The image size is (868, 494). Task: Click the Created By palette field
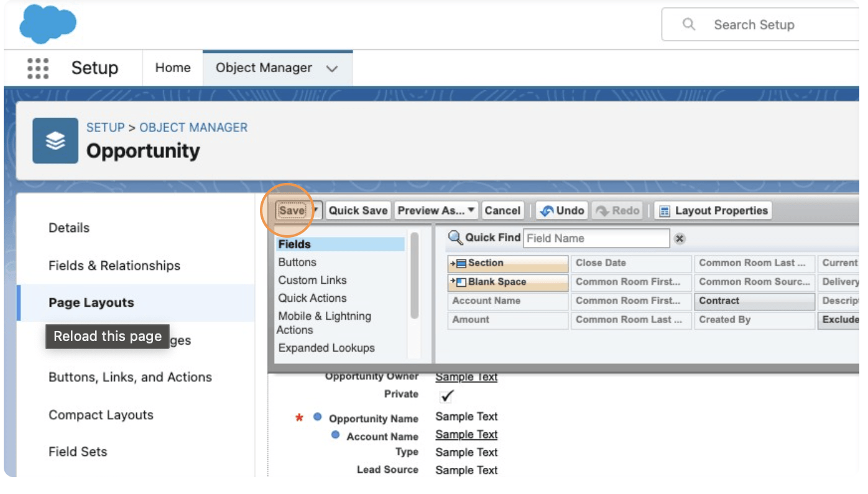[754, 320]
